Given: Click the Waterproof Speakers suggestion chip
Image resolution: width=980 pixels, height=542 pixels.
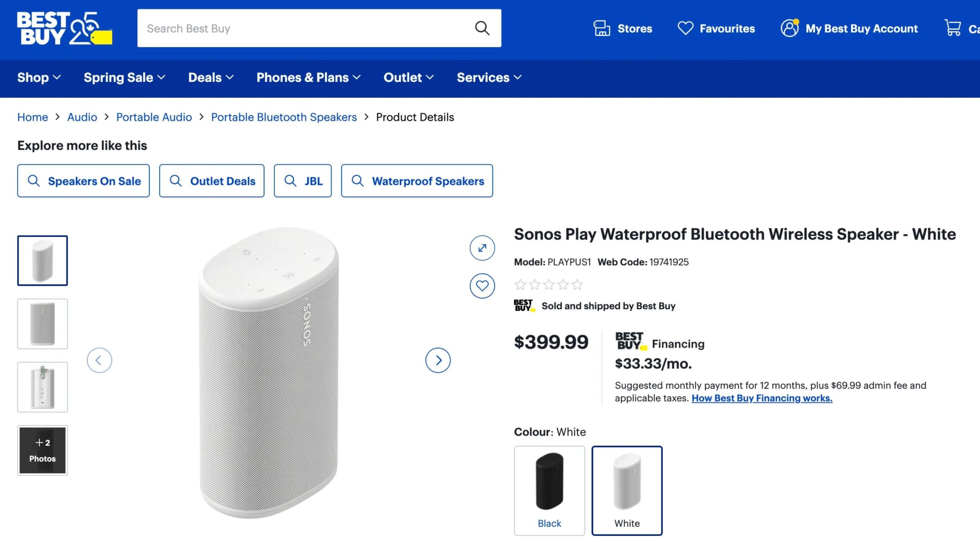Looking at the screenshot, I should 416,181.
